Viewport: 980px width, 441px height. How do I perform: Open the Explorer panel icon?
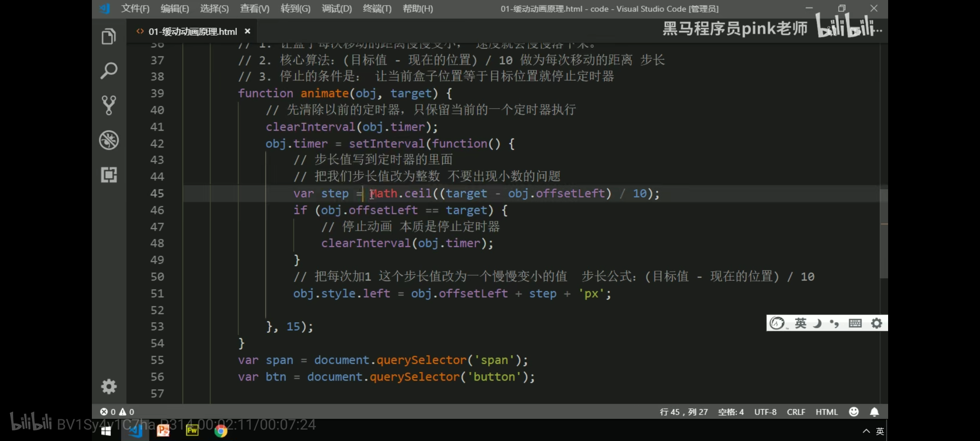click(x=109, y=37)
